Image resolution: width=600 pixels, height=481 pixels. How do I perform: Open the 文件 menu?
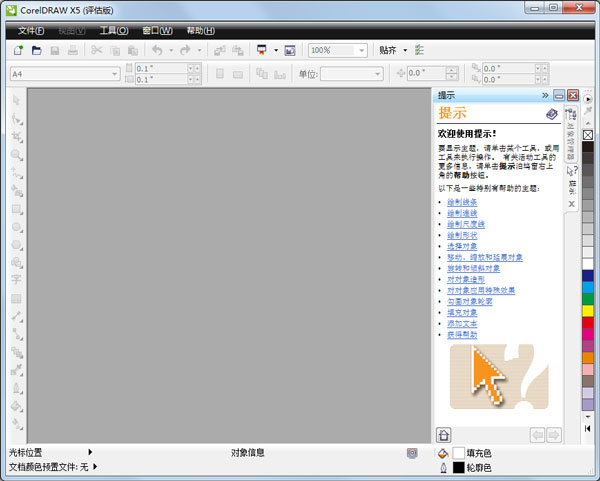pos(29,31)
